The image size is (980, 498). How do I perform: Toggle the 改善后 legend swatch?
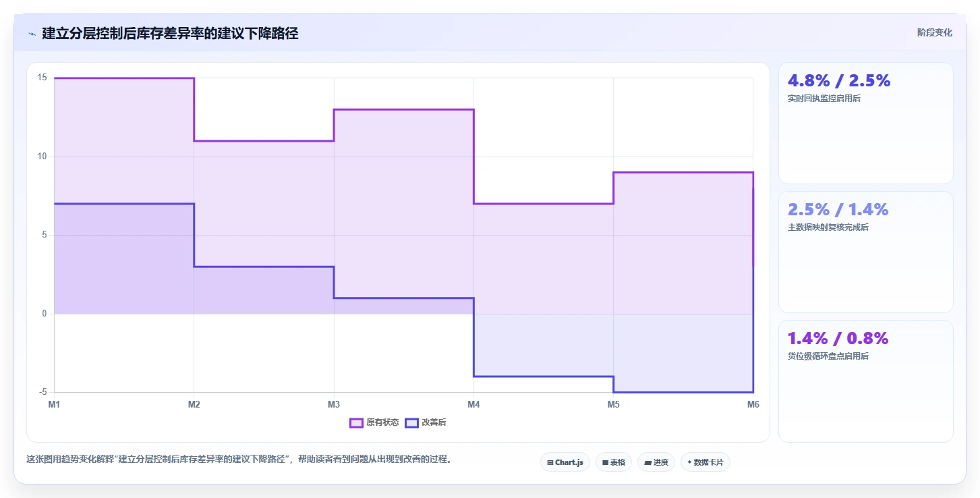411,423
